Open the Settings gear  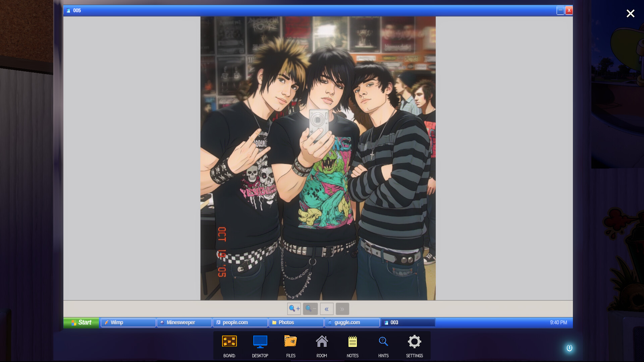(x=415, y=346)
